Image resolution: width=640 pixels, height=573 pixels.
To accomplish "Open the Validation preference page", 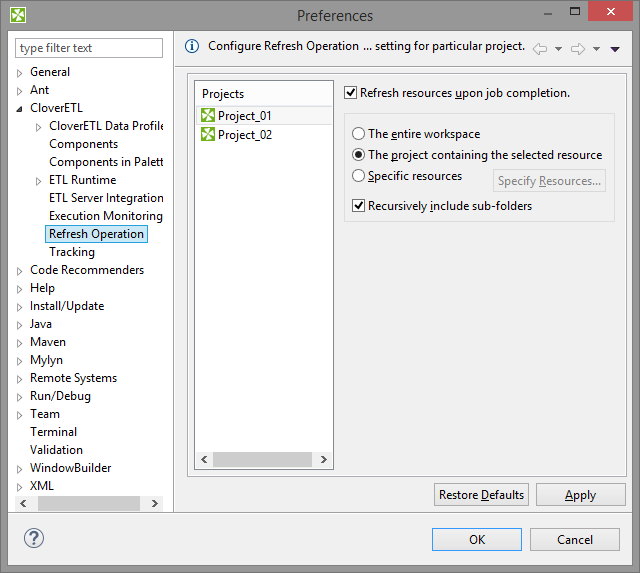I will [x=56, y=450].
